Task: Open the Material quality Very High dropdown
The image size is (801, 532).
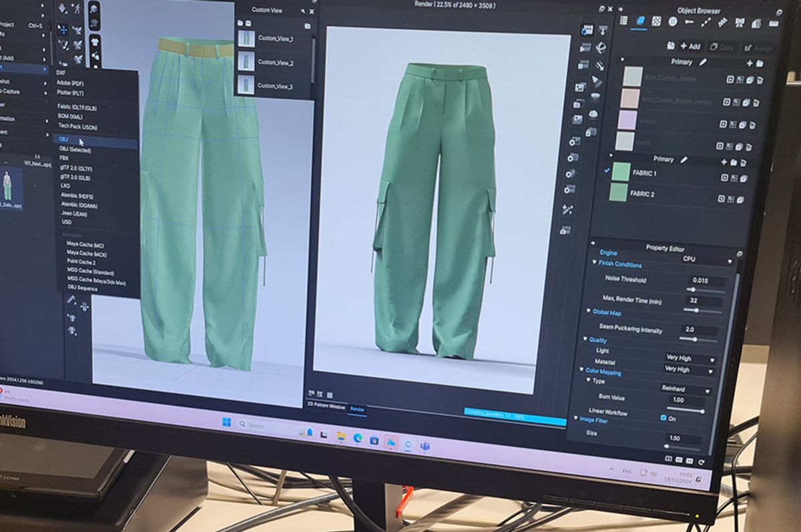Action: click(690, 370)
